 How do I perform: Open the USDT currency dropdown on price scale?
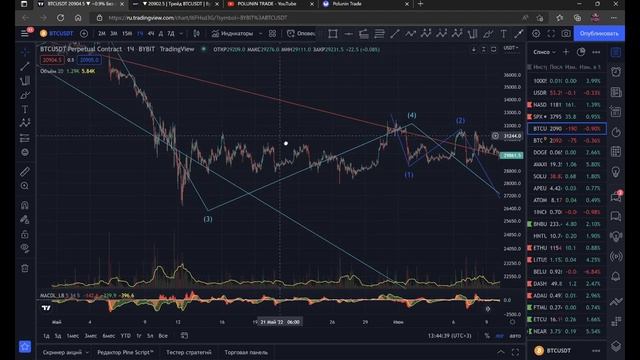[x=511, y=48]
